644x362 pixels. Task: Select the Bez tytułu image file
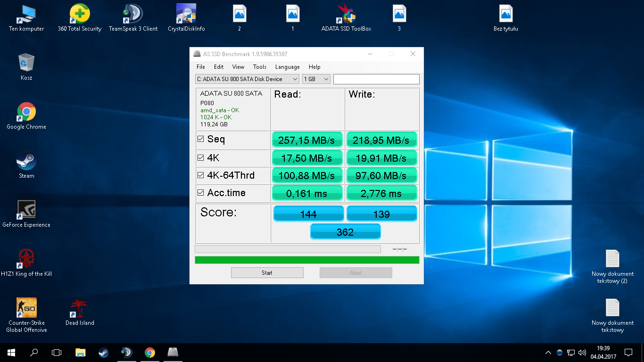point(506,18)
